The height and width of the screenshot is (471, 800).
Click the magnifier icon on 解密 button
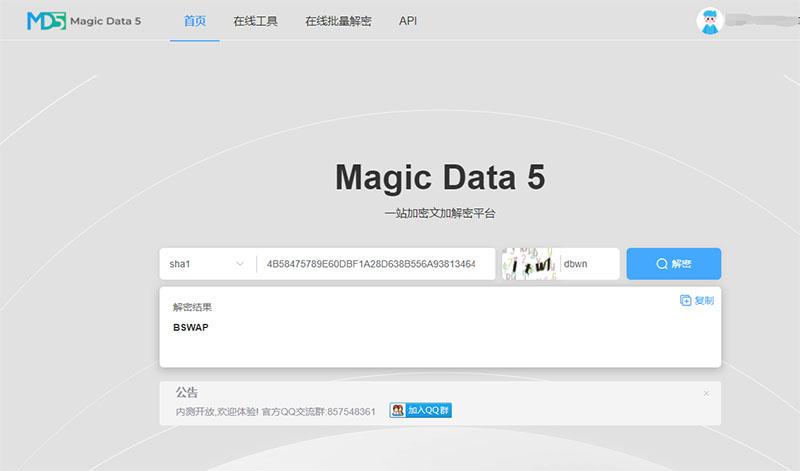[x=662, y=264]
